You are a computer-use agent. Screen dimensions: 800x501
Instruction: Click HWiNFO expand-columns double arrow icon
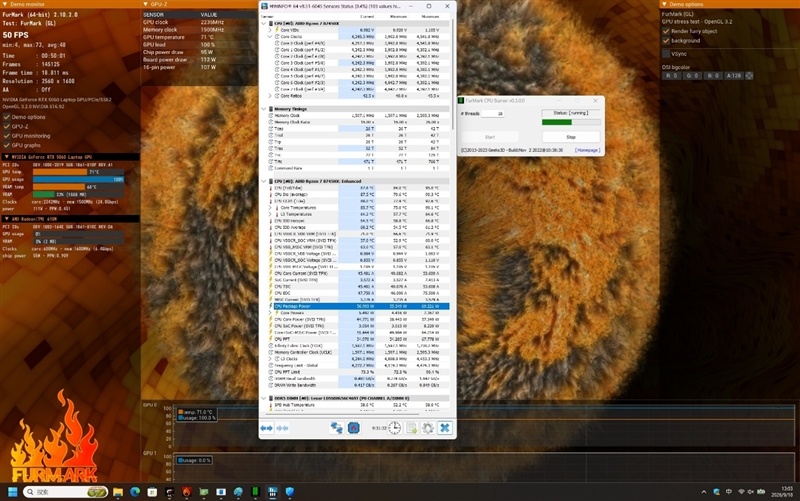click(x=266, y=428)
